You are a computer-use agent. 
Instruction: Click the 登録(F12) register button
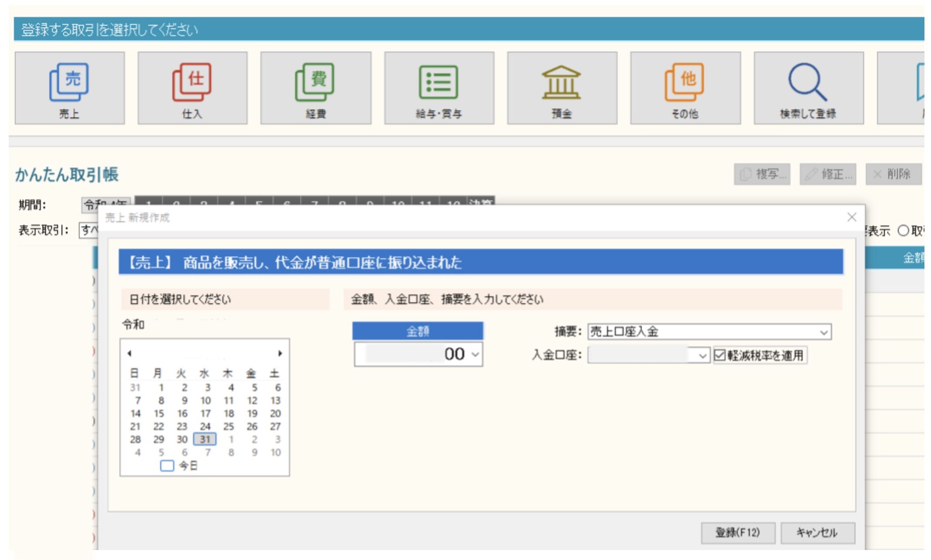[x=738, y=533]
